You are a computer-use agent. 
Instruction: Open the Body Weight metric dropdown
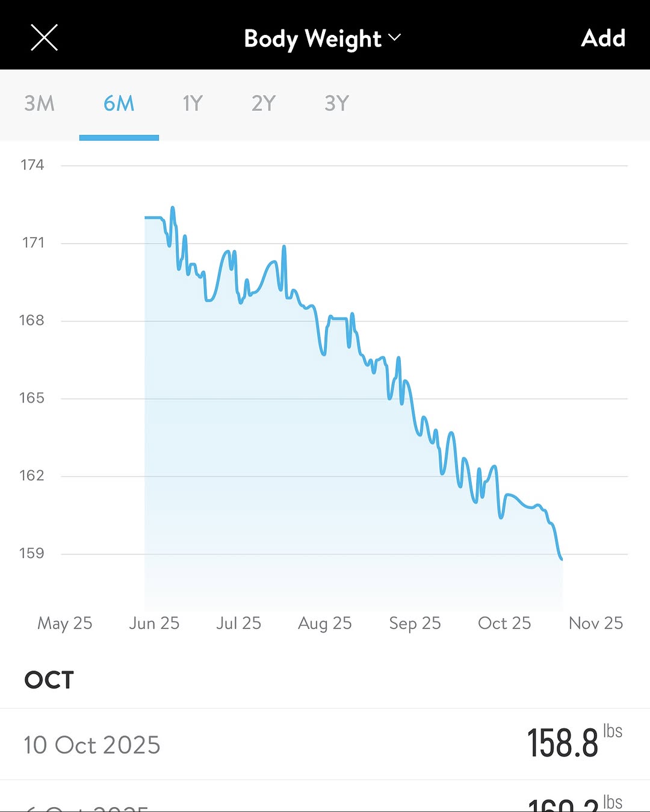pos(322,39)
